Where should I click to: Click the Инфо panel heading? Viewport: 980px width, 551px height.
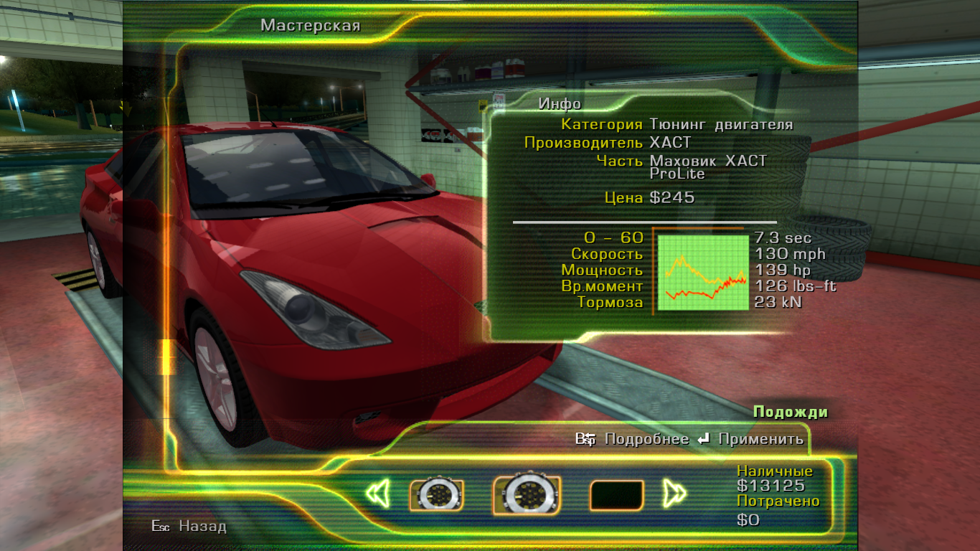(560, 103)
